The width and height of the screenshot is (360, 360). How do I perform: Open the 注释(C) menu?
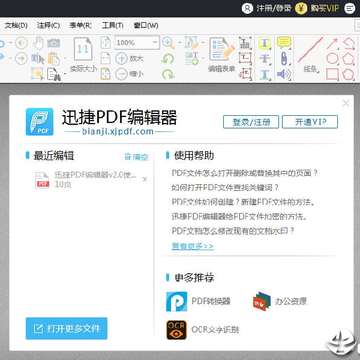(x=49, y=25)
